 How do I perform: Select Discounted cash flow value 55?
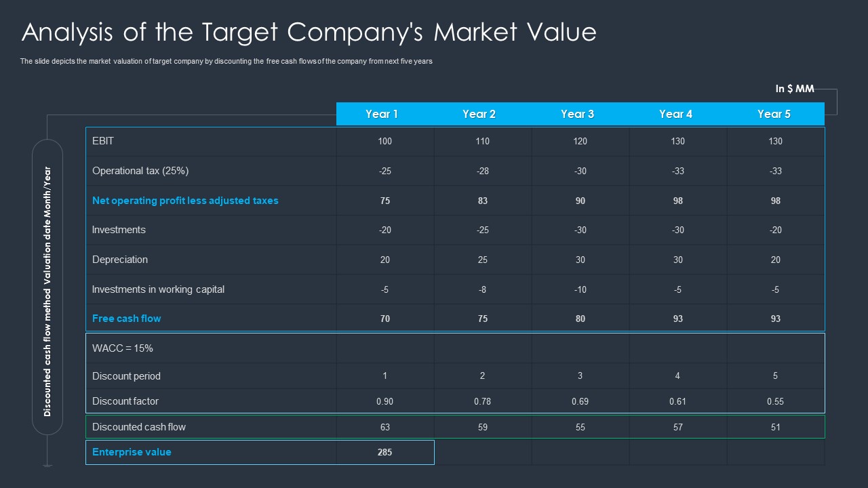click(580, 427)
